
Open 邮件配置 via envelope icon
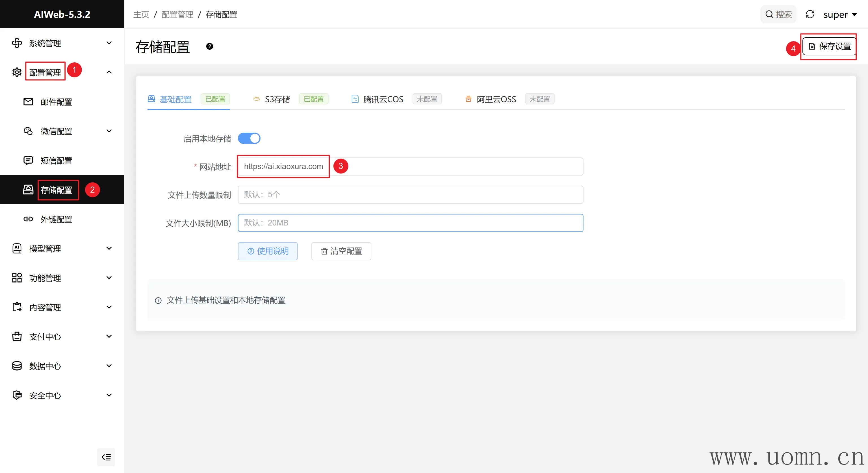[28, 102]
